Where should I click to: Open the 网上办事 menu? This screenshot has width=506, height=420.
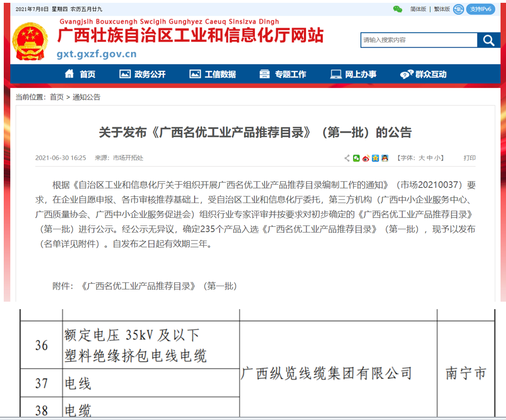[x=353, y=74]
